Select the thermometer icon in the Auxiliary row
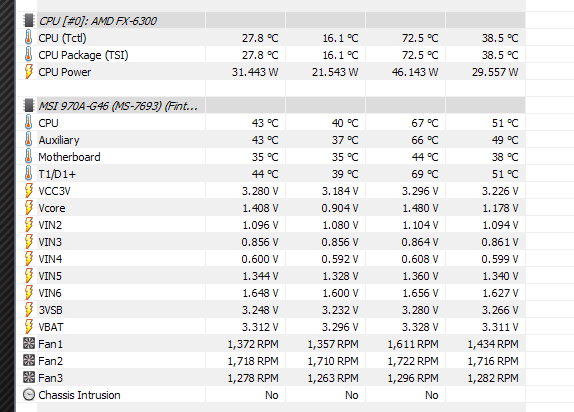The image size is (574, 412). [x=29, y=140]
